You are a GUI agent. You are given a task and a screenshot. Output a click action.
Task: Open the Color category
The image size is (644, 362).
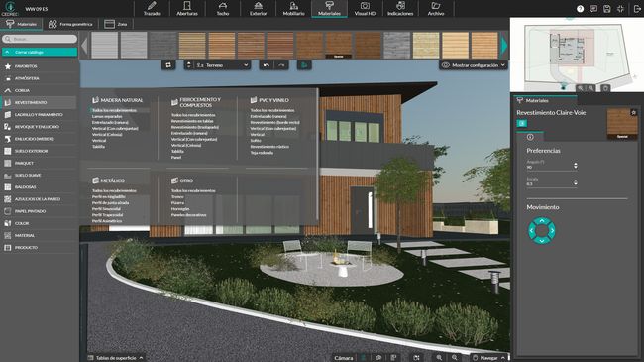point(40,223)
